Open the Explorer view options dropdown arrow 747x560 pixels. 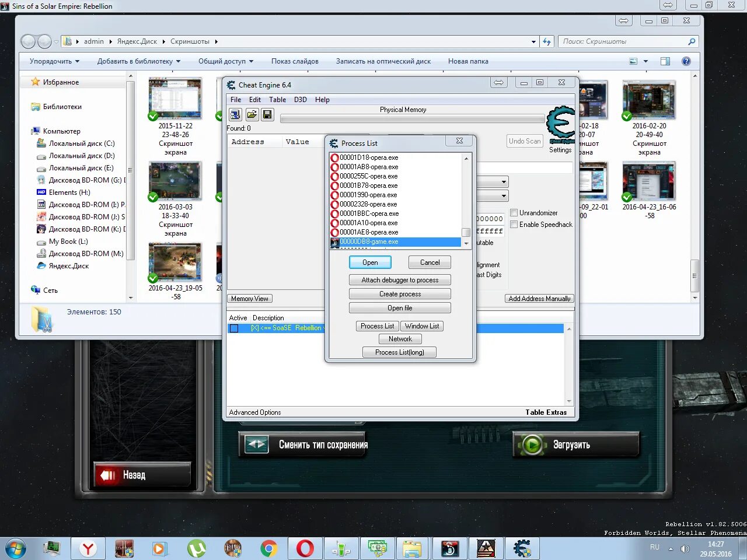coord(645,61)
